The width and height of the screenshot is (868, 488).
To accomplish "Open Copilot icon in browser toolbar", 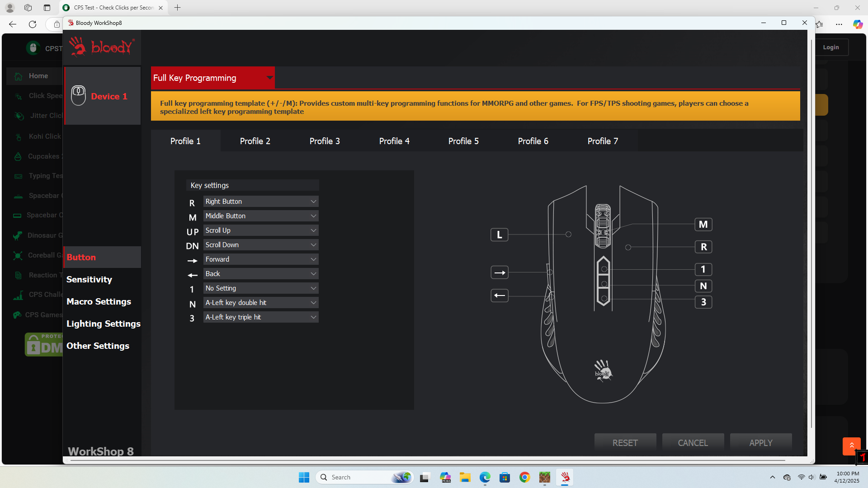I will click(858, 24).
